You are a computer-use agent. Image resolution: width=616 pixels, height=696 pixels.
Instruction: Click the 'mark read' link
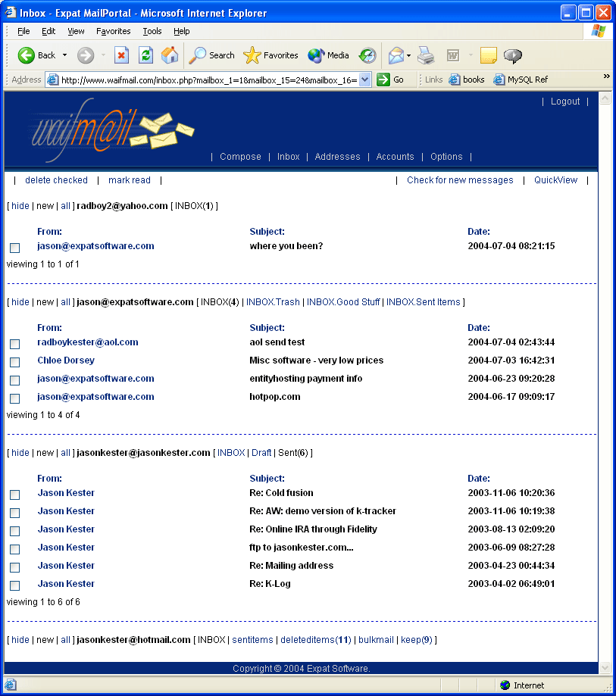[130, 180]
